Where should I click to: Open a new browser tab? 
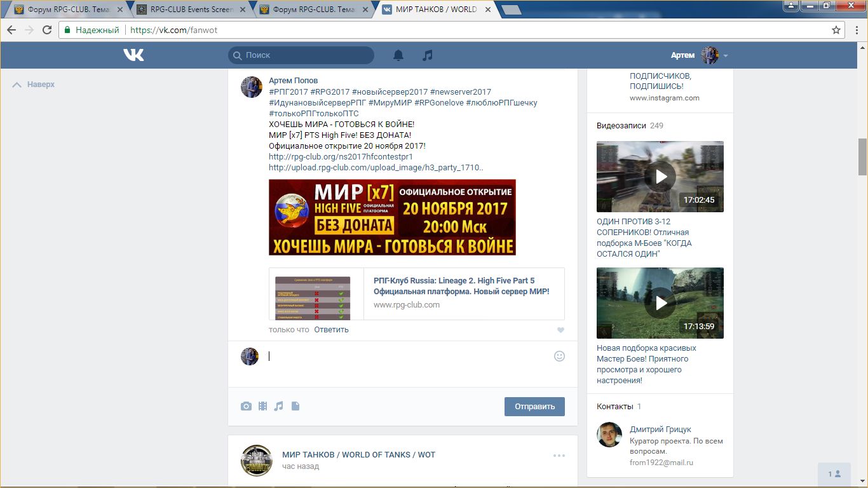pyautogui.click(x=511, y=10)
